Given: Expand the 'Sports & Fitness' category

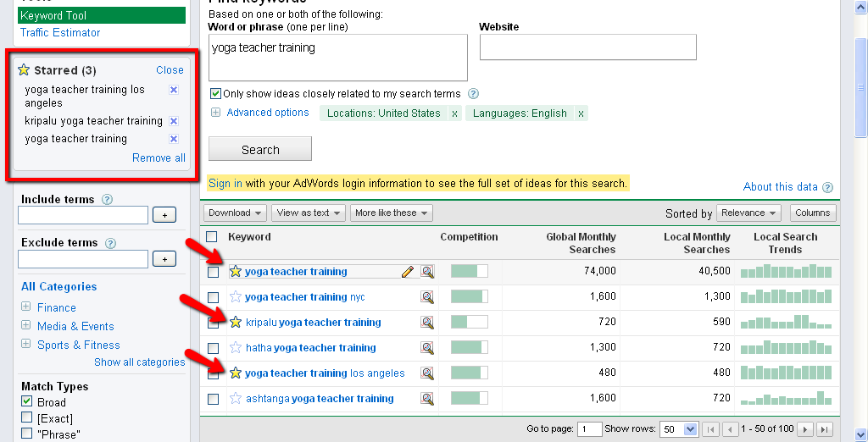Looking at the screenshot, I should click(26, 345).
